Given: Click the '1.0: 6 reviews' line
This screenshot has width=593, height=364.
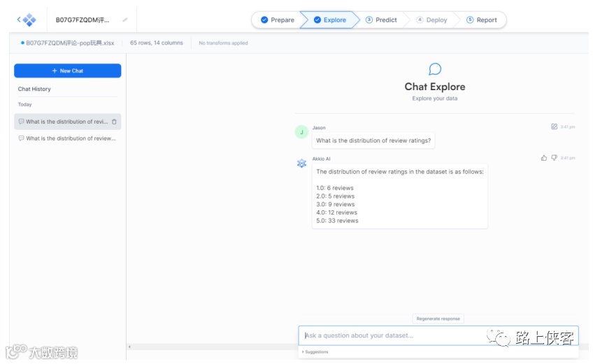Looking at the screenshot, I should tap(335, 188).
